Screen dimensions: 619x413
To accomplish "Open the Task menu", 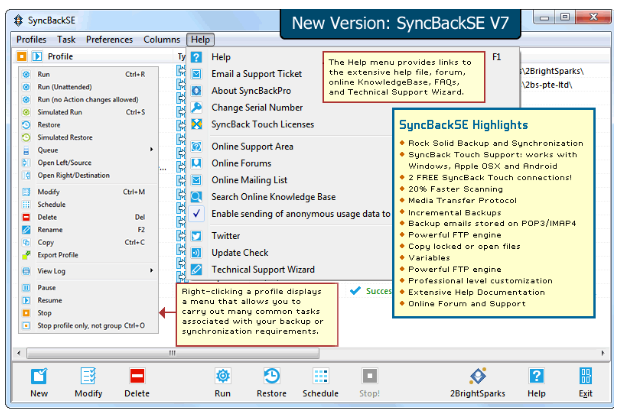I will click(66, 39).
